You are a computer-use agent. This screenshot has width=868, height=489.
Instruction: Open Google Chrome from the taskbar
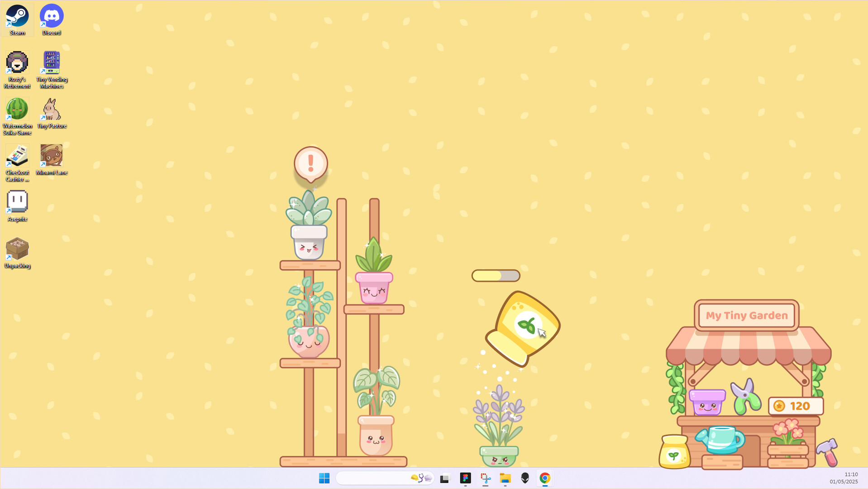point(545,478)
